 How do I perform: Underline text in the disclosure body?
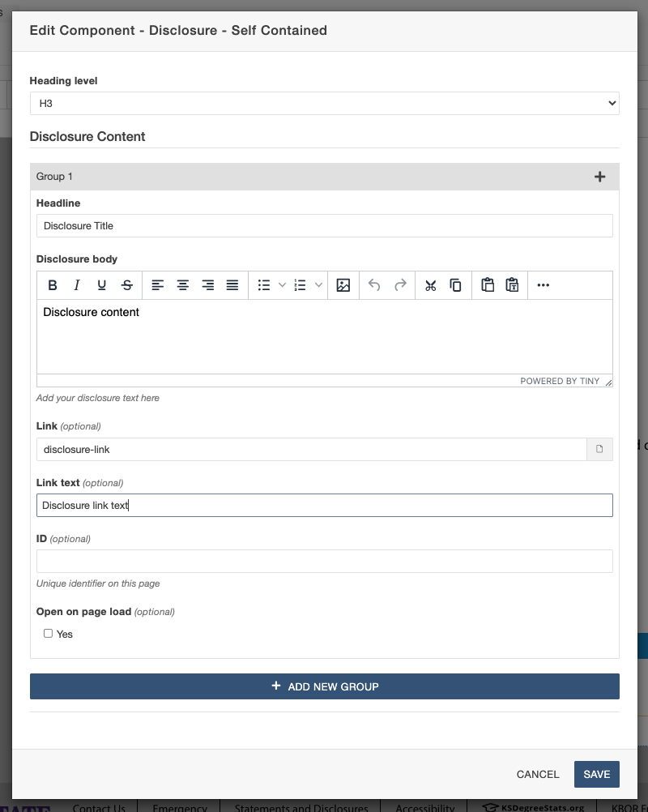pyautogui.click(x=100, y=284)
